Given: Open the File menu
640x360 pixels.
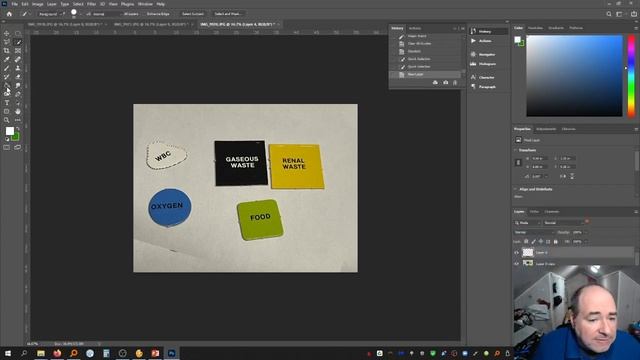Looking at the screenshot, I should [x=14, y=4].
